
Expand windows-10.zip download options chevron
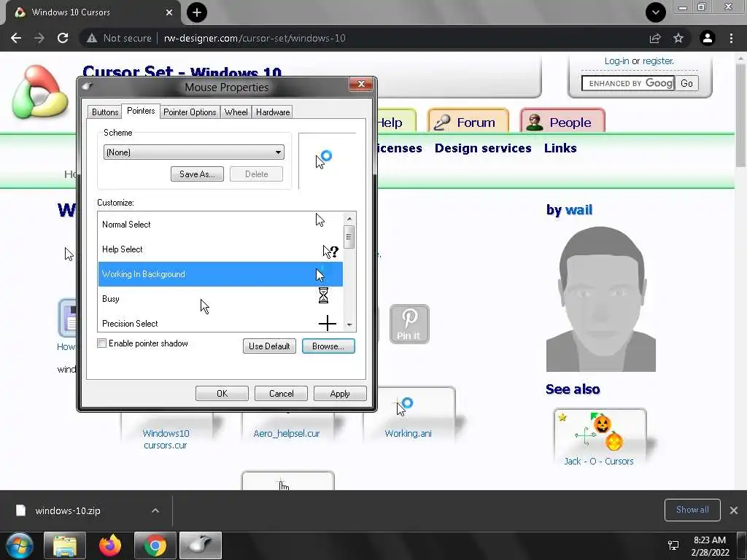point(155,510)
